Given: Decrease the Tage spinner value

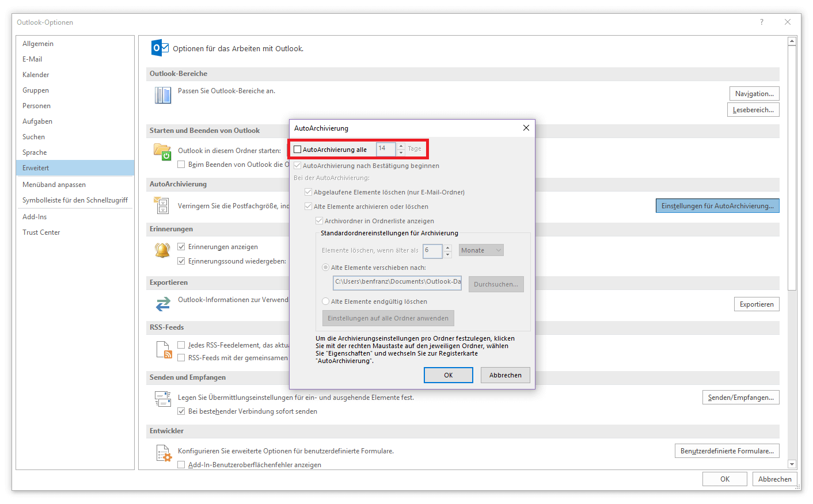Looking at the screenshot, I should coord(401,153).
